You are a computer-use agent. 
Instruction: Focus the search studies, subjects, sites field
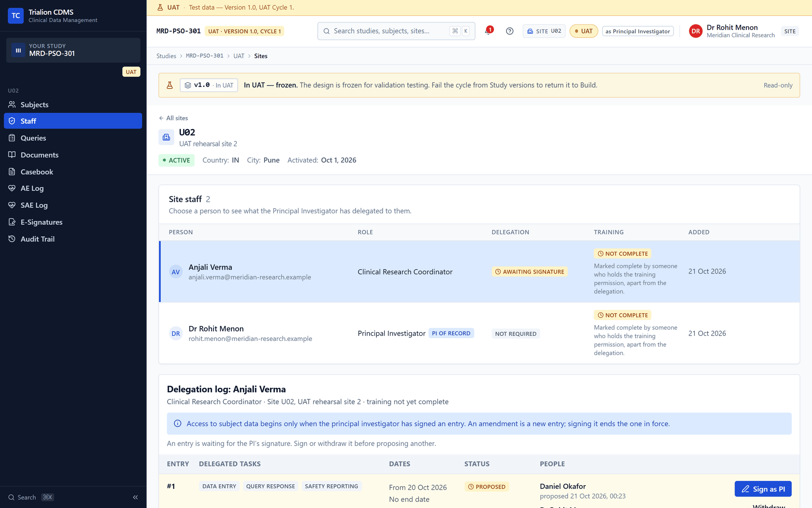point(396,31)
